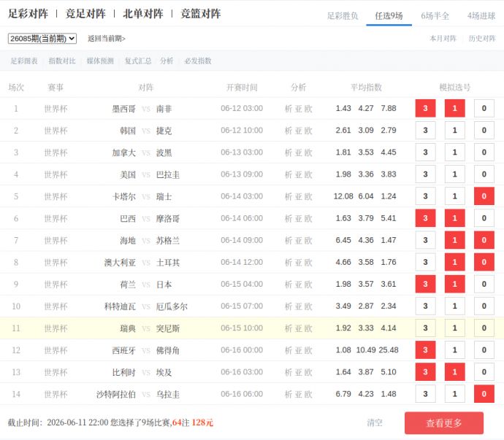Click the 查看更多 button
The width and height of the screenshot is (504, 440).
click(444, 423)
